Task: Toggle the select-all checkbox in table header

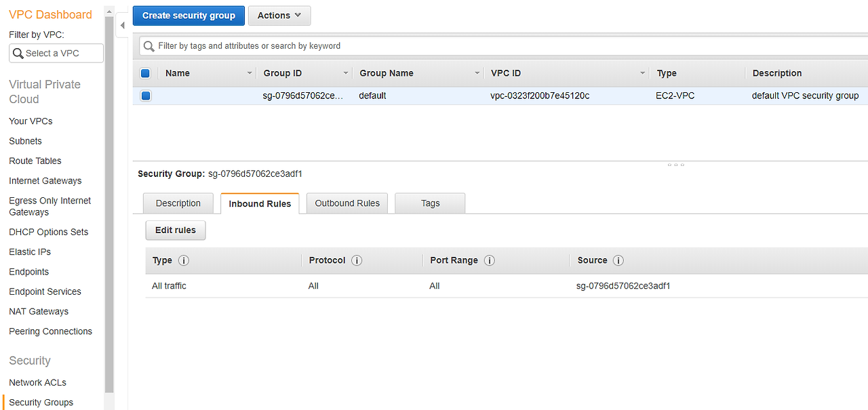Action: click(145, 73)
